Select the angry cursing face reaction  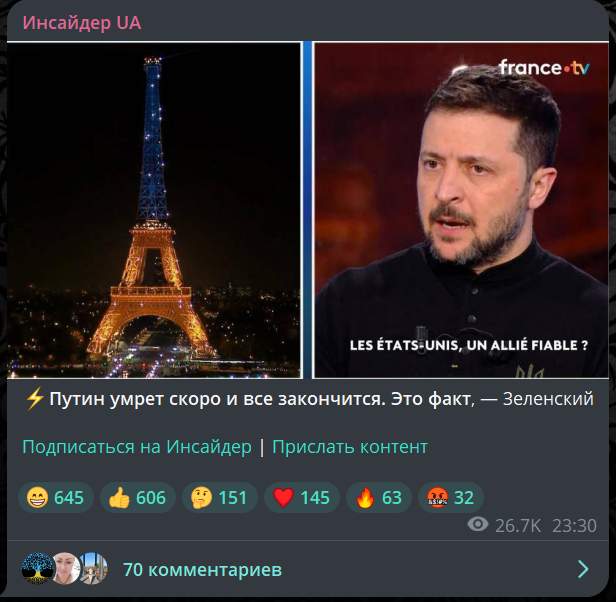coord(451,497)
